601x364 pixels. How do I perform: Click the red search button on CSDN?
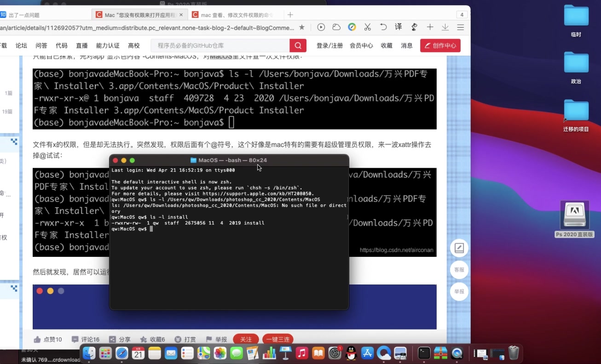298,45
